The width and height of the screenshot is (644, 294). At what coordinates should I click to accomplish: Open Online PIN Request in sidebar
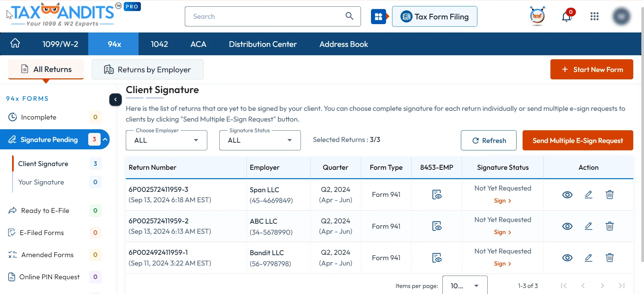[x=55, y=277]
